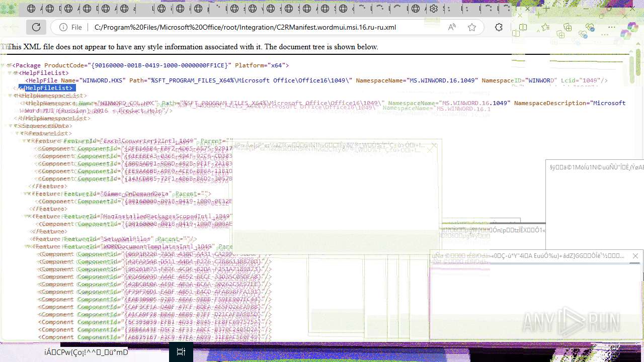
Task: Click the SetupXmlFiles Feature line
Action: coord(115,239)
